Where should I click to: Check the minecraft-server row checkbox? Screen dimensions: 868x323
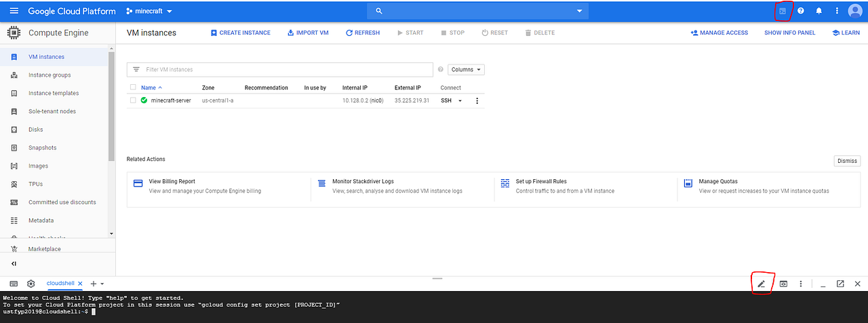pos(133,100)
